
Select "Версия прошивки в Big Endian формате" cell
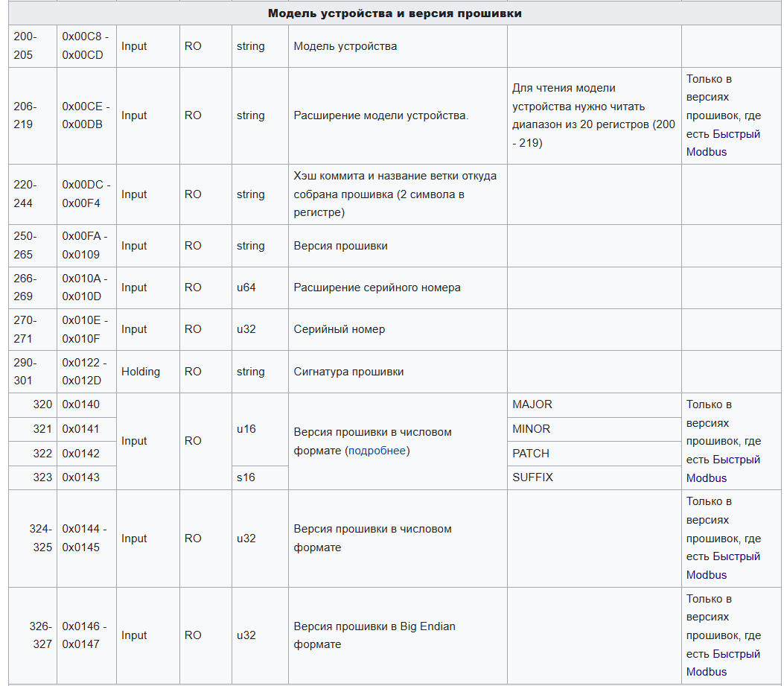(375, 635)
